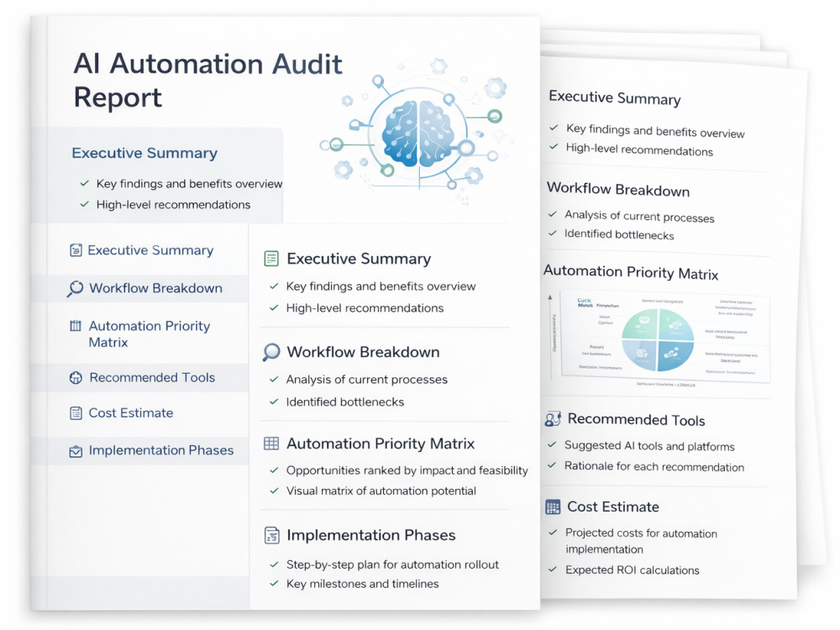The width and height of the screenshot is (840, 630).
Task: Click 'Analysis of current processes' on right page
Action: [639, 217]
